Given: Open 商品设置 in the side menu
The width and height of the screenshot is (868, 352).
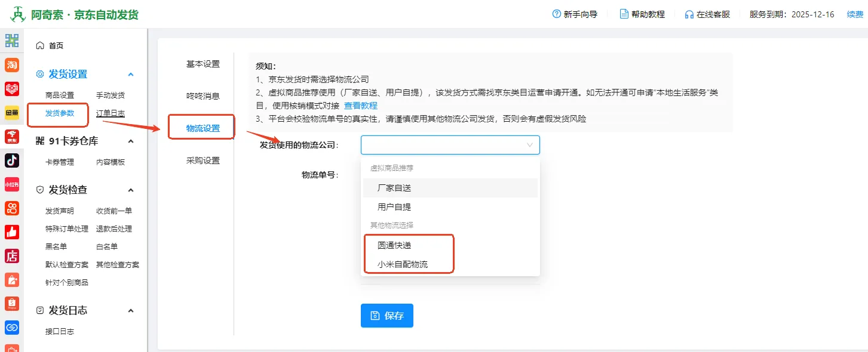Looking at the screenshot, I should (60, 95).
